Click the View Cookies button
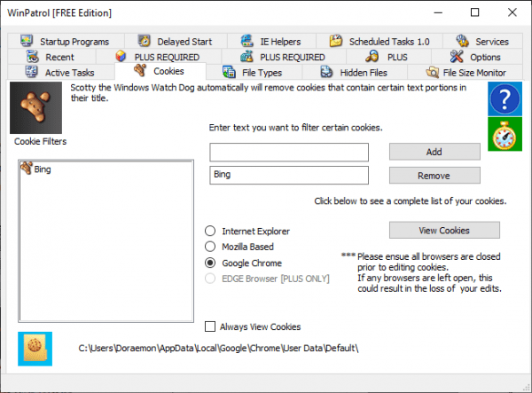This screenshot has width=532, height=393. point(444,231)
